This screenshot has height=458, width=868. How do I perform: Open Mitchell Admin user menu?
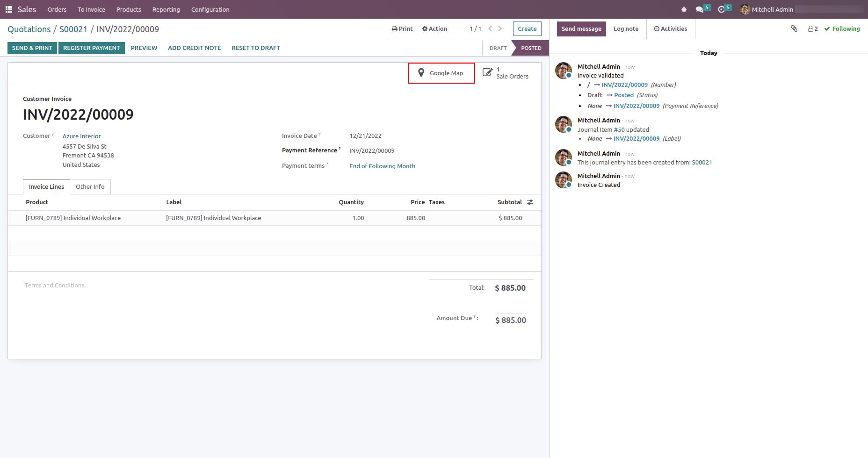pyautogui.click(x=767, y=9)
